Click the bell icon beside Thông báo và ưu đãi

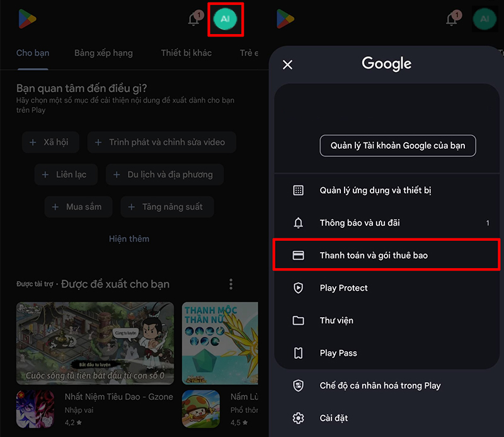[x=299, y=223]
